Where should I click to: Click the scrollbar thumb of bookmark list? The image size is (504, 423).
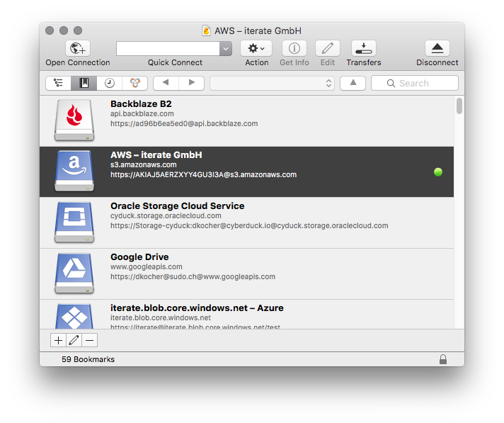459,106
